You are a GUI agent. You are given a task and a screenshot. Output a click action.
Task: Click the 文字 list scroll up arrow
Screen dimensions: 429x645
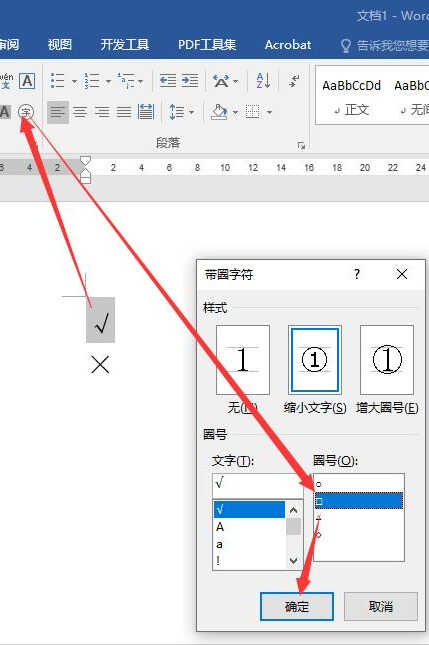(x=293, y=510)
